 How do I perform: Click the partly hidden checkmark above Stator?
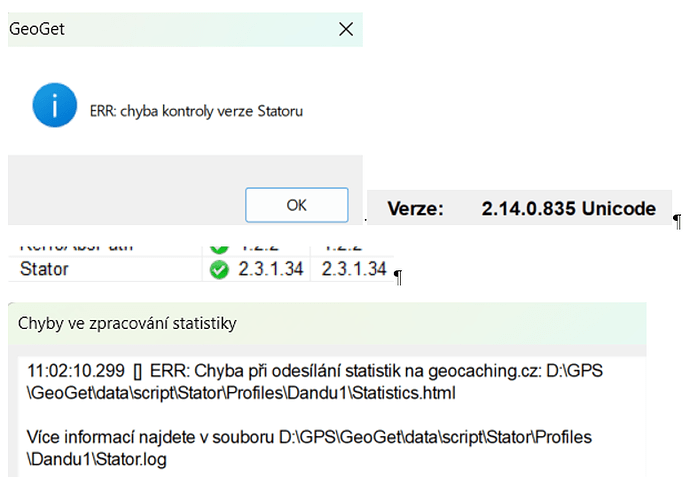(219, 249)
